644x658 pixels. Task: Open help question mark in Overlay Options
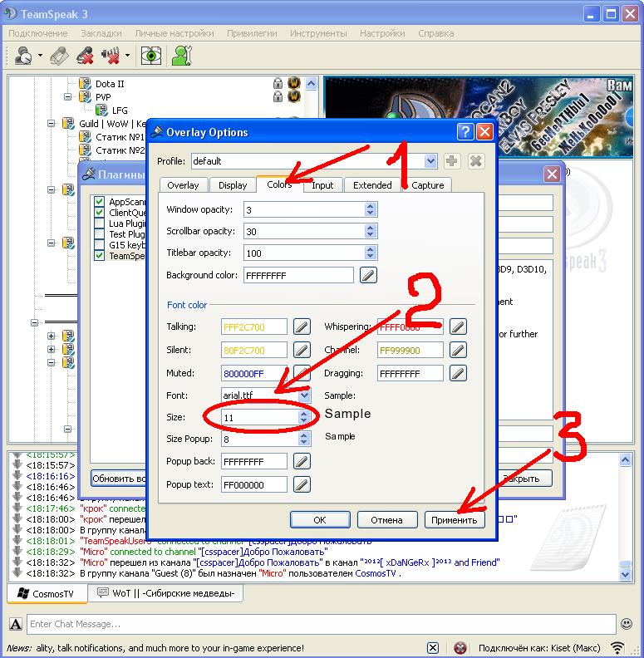click(465, 132)
